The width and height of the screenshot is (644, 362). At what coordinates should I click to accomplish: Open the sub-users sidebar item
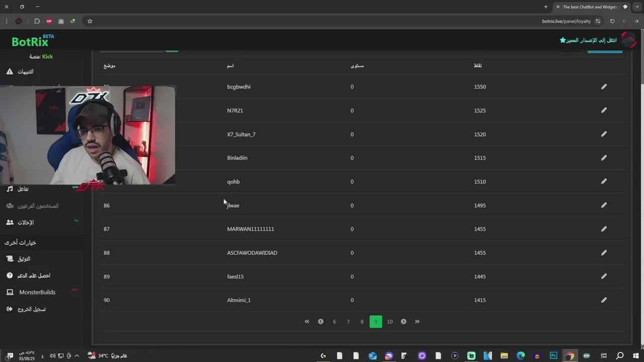[x=33, y=206]
